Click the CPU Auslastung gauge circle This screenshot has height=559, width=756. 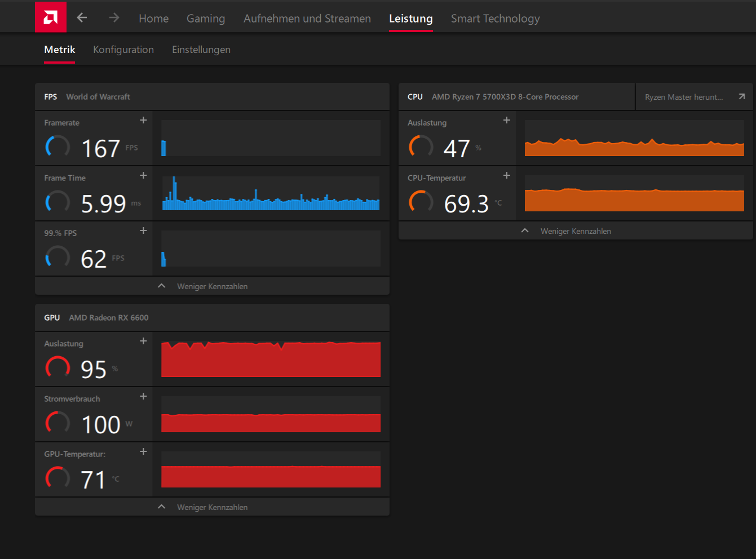click(x=421, y=147)
